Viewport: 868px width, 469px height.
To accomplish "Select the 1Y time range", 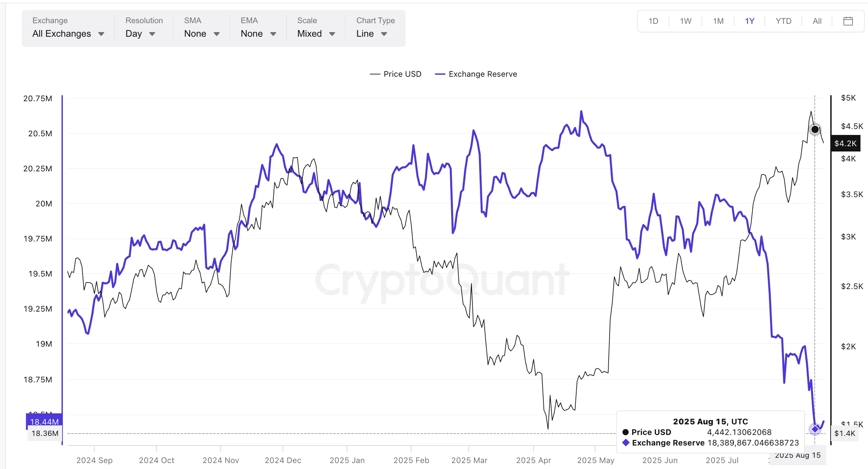I will pyautogui.click(x=749, y=21).
